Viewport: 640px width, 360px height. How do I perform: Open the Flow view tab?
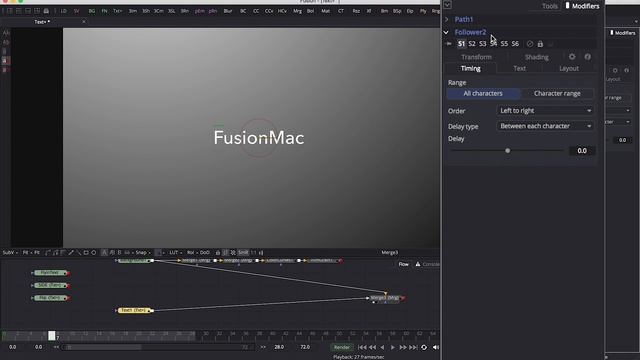(x=403, y=264)
